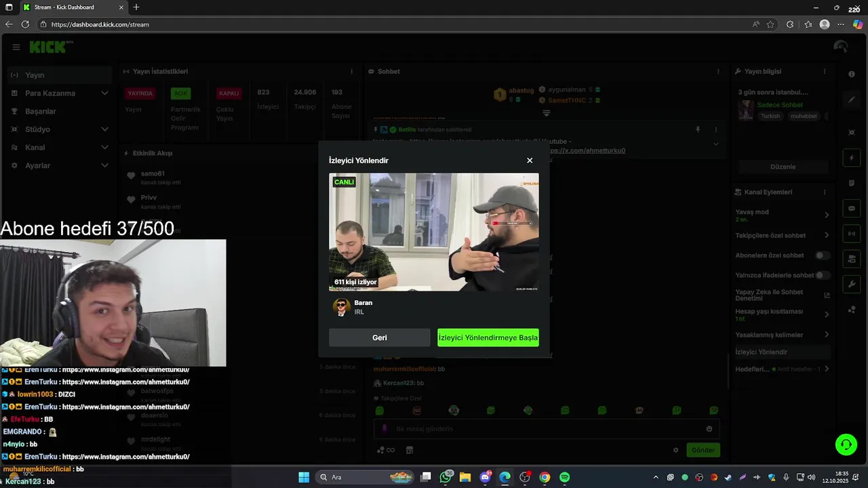Click the info icon in right rail
The height and width of the screenshot is (488, 868).
(852, 75)
